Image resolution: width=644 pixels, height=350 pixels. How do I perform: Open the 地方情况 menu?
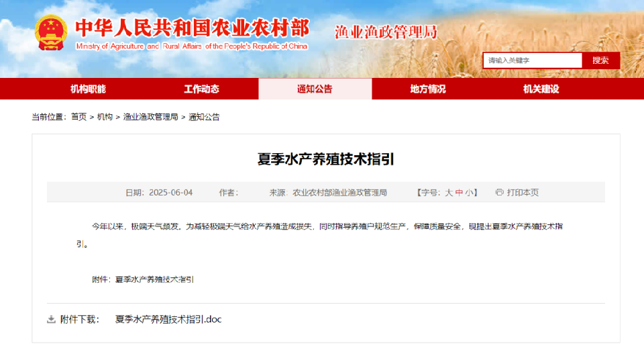tap(428, 89)
